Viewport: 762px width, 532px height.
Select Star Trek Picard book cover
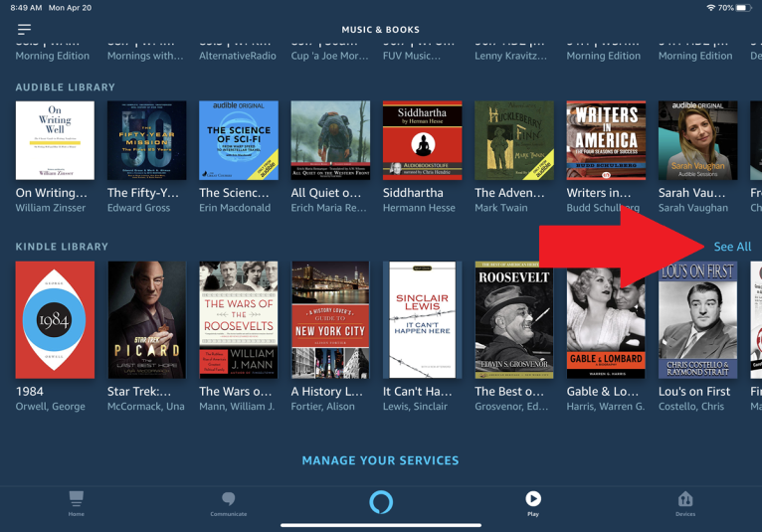point(147,320)
